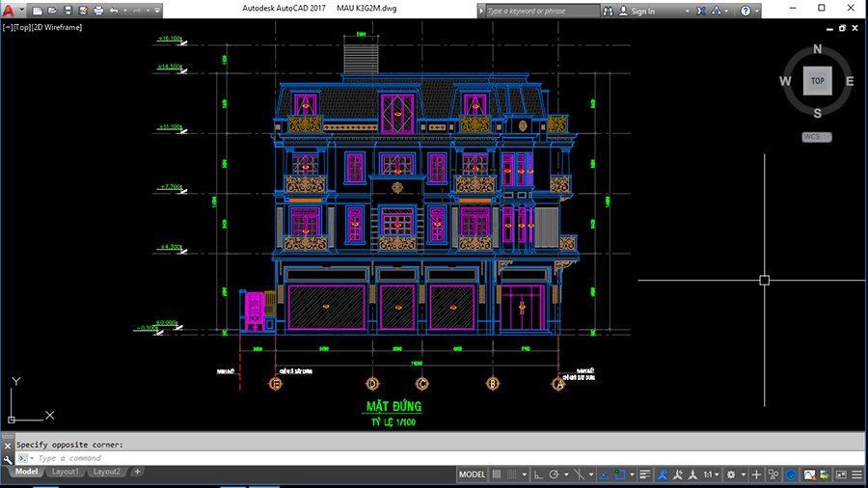Add a new layout with the plus tab

coord(137,472)
